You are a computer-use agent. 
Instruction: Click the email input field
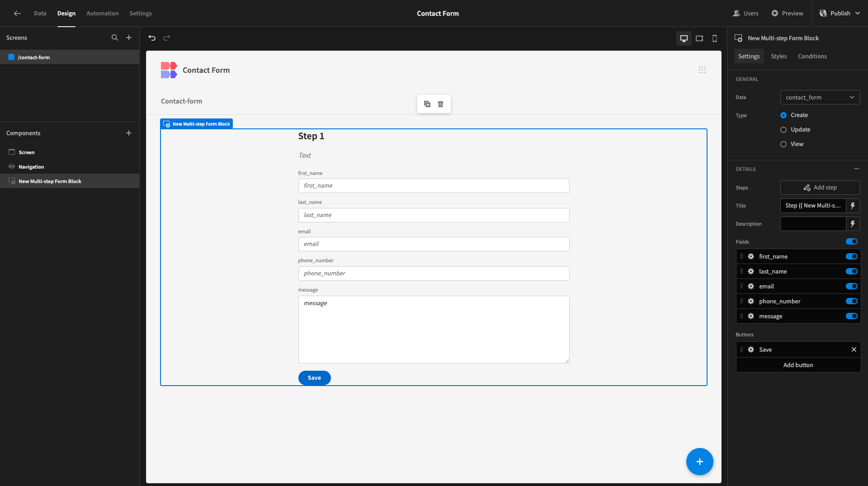click(434, 244)
